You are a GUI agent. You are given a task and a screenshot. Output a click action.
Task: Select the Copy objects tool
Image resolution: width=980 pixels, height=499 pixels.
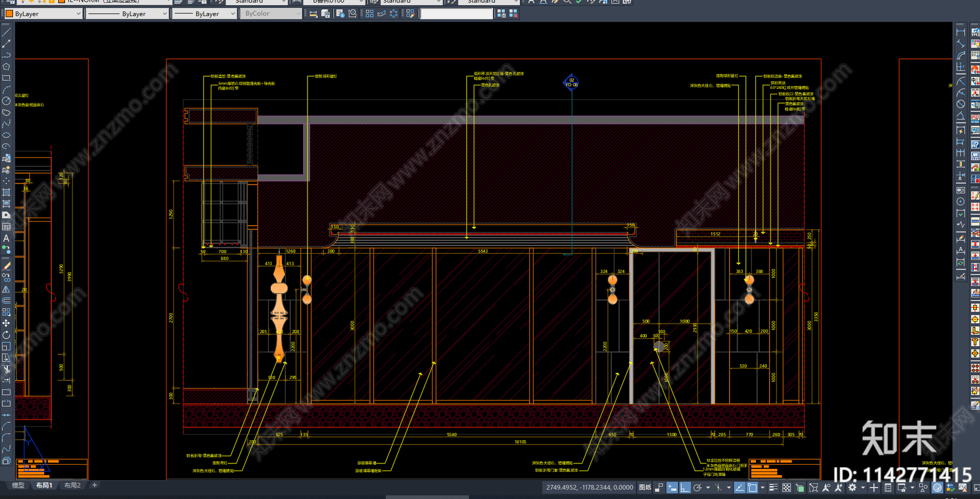tap(6, 278)
